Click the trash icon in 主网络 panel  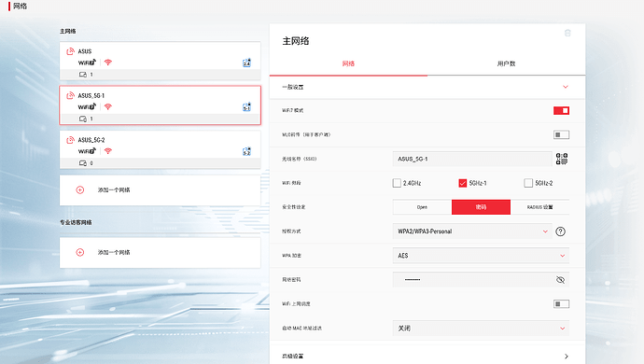click(567, 33)
